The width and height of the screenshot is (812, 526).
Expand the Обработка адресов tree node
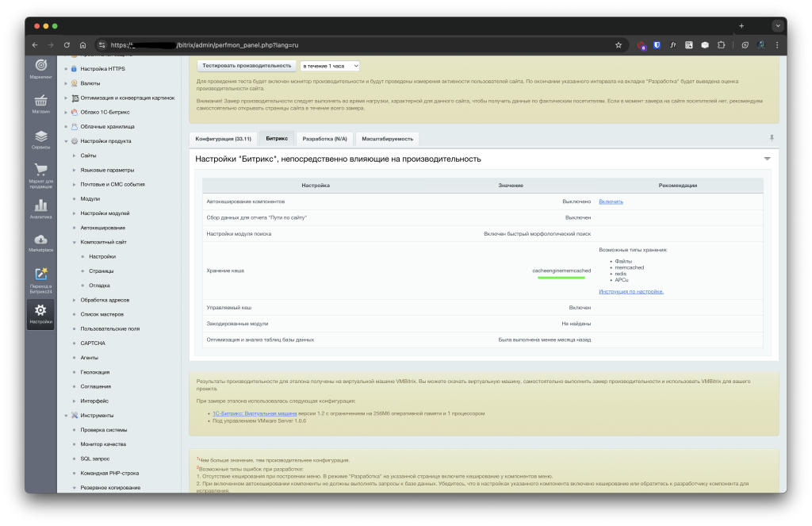[x=74, y=300]
